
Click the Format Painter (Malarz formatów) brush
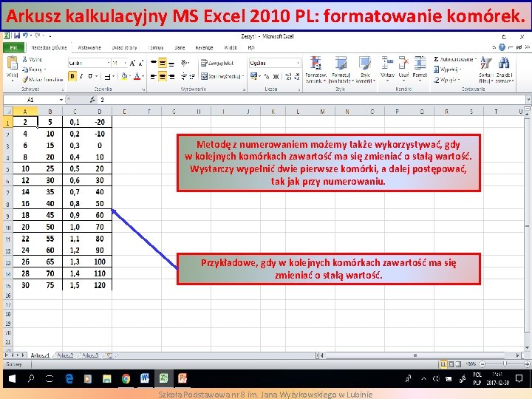pyautogui.click(x=25, y=79)
